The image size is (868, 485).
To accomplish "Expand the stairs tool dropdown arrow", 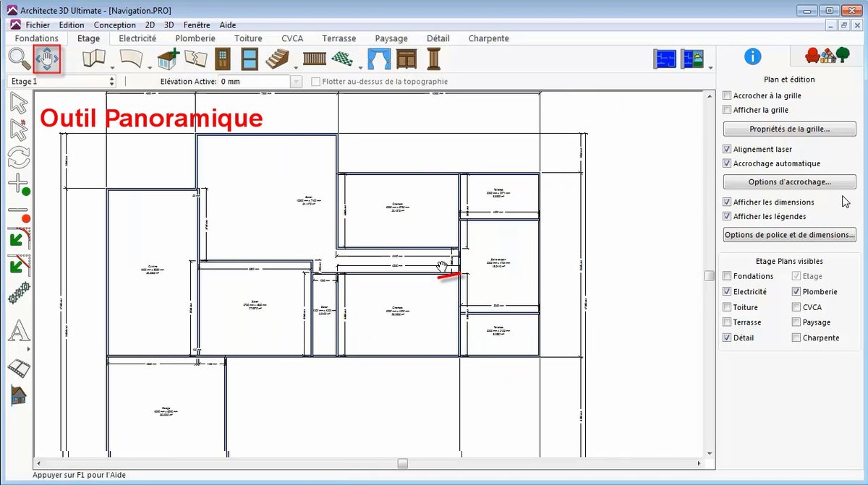I will tap(296, 69).
